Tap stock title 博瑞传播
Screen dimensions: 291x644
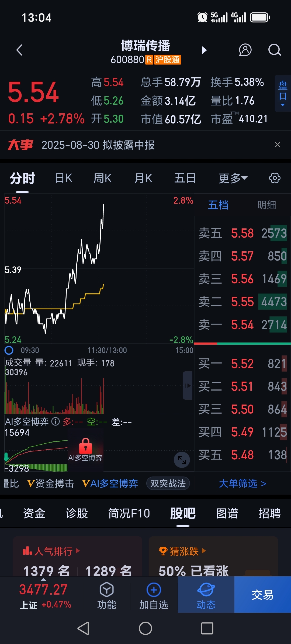point(145,45)
